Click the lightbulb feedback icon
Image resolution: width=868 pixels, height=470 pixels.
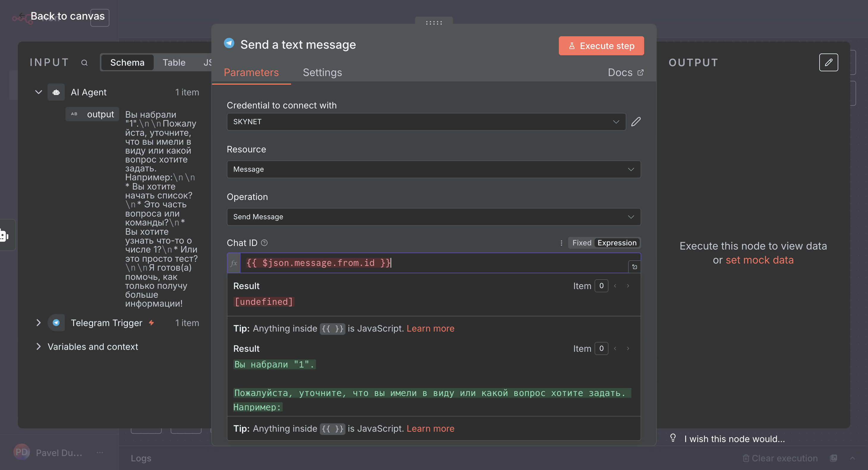tap(673, 438)
